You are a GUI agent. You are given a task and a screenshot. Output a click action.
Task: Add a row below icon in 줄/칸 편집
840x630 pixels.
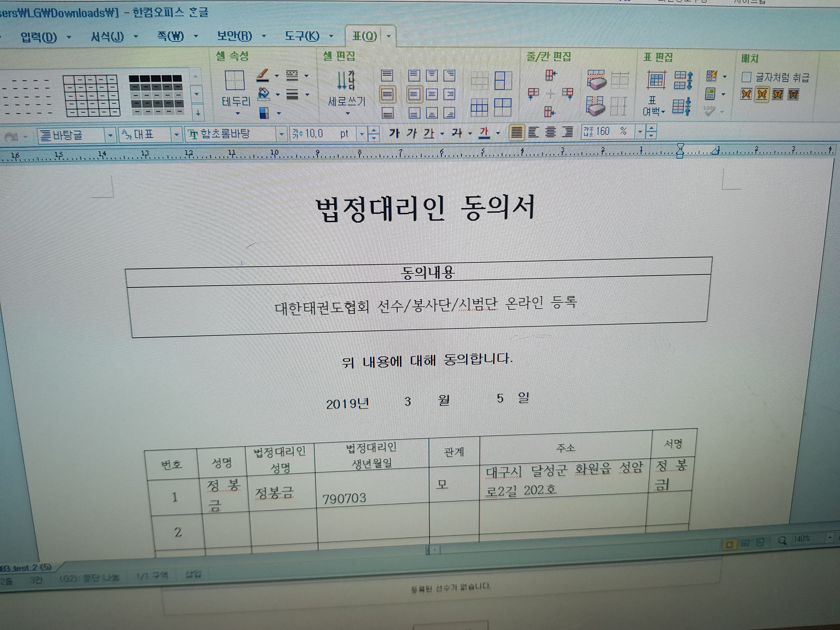[550, 111]
